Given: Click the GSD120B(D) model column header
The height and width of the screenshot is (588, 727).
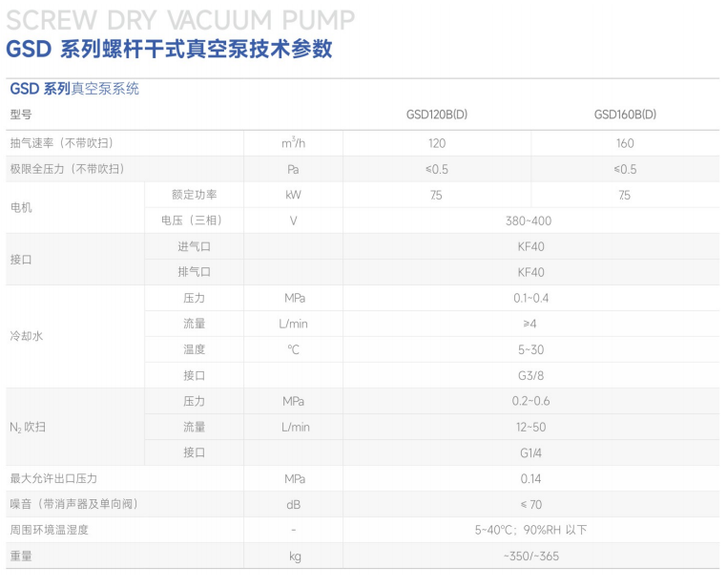Looking at the screenshot, I should pyautogui.click(x=436, y=115).
